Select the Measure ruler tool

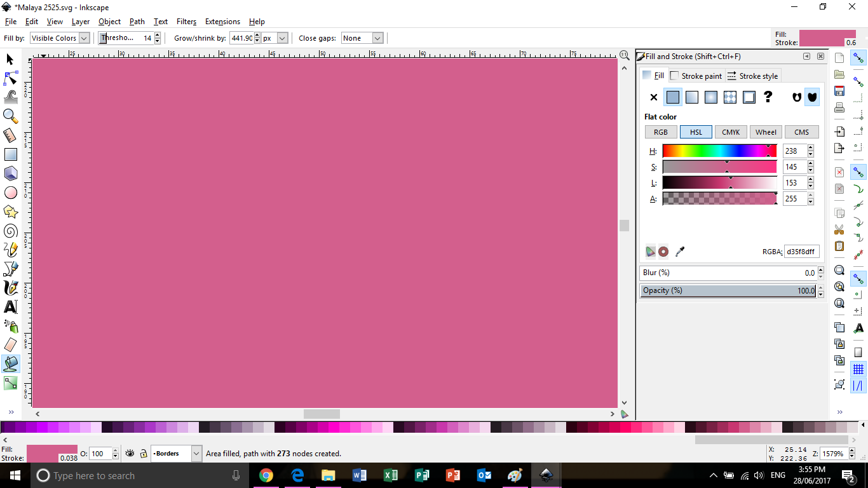coord(10,135)
